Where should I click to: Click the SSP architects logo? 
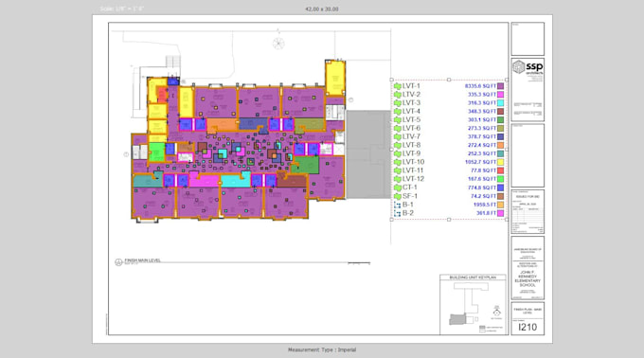(528, 68)
